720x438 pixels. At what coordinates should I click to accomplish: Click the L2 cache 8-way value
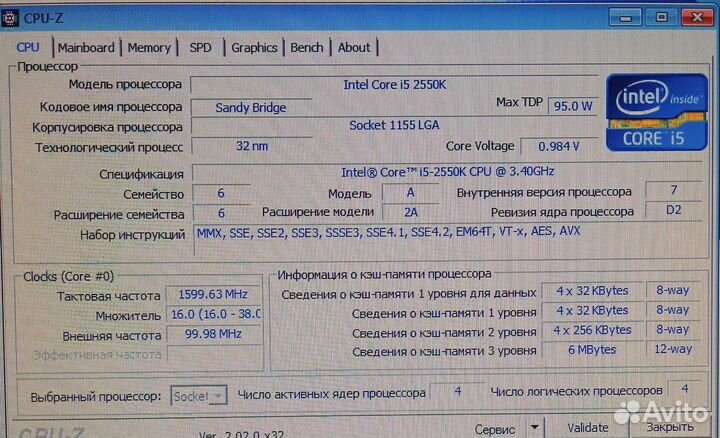click(672, 330)
